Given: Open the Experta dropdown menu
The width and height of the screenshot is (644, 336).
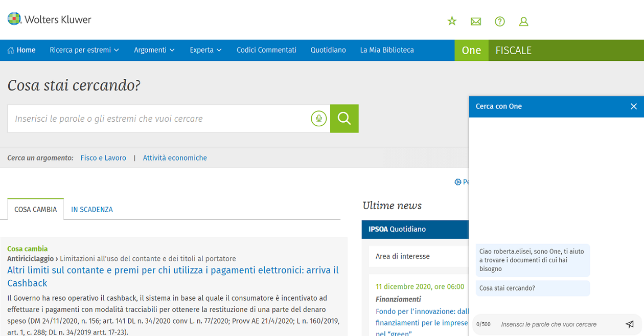Looking at the screenshot, I should pyautogui.click(x=205, y=50).
